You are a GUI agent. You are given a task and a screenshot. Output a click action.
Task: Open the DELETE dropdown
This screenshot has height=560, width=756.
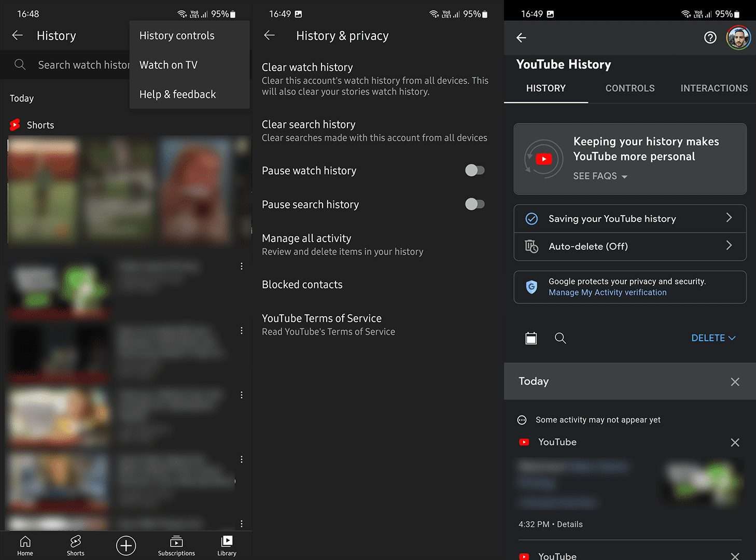713,338
